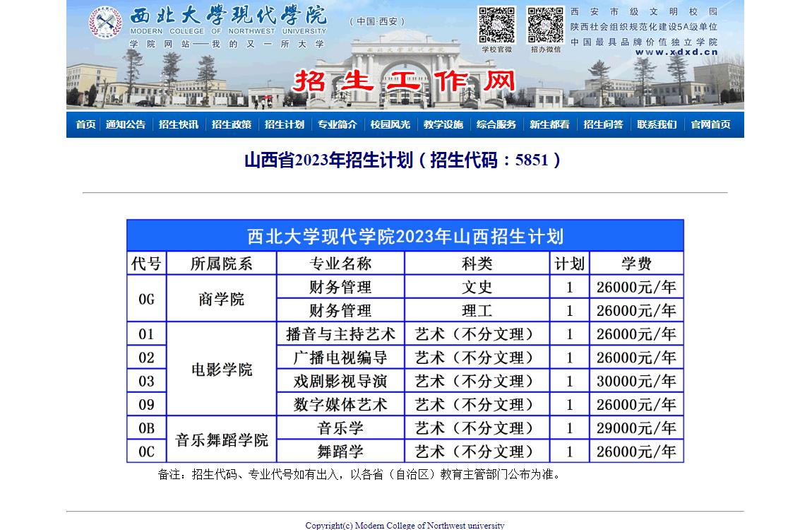Click the college emblem logo in header
Viewport: 812px width, 530px height.
click(x=105, y=23)
